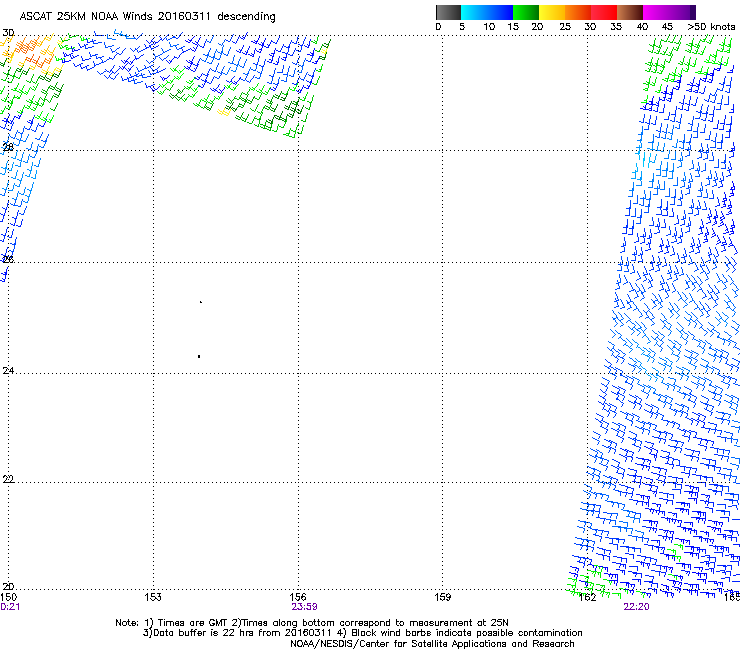The image size is (740, 650).
Task: Click the latitude label 24
Action: coord(8,371)
